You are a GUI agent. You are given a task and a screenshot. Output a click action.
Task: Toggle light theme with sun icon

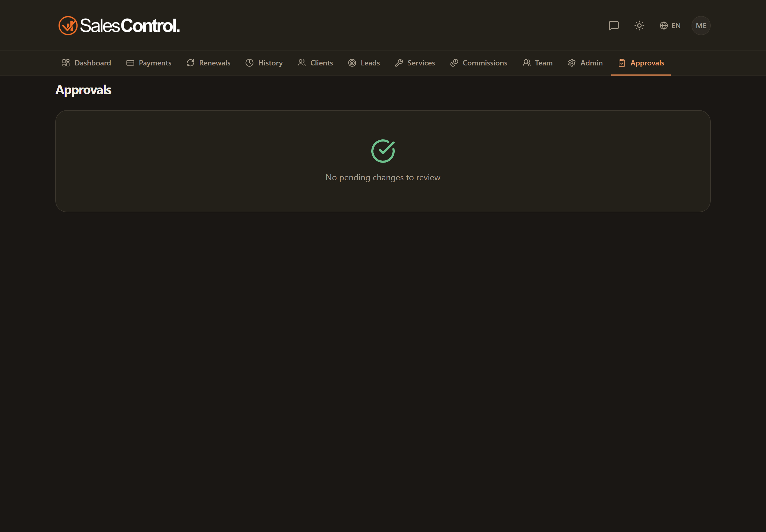tap(639, 26)
